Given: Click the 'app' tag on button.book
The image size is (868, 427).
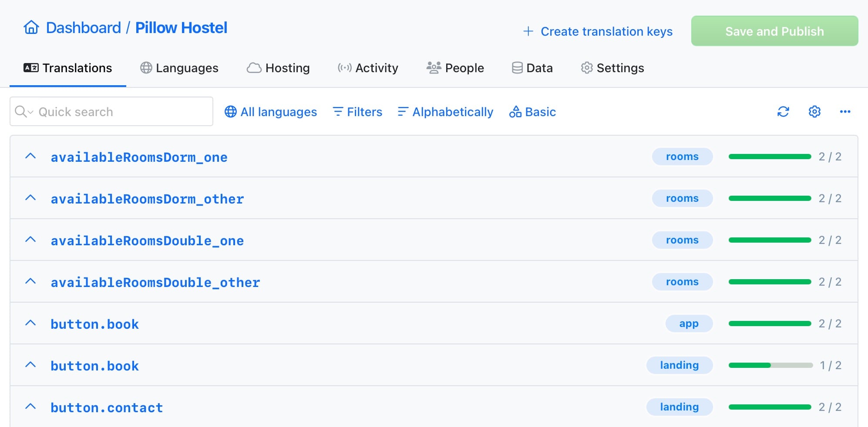Looking at the screenshot, I should coord(689,324).
